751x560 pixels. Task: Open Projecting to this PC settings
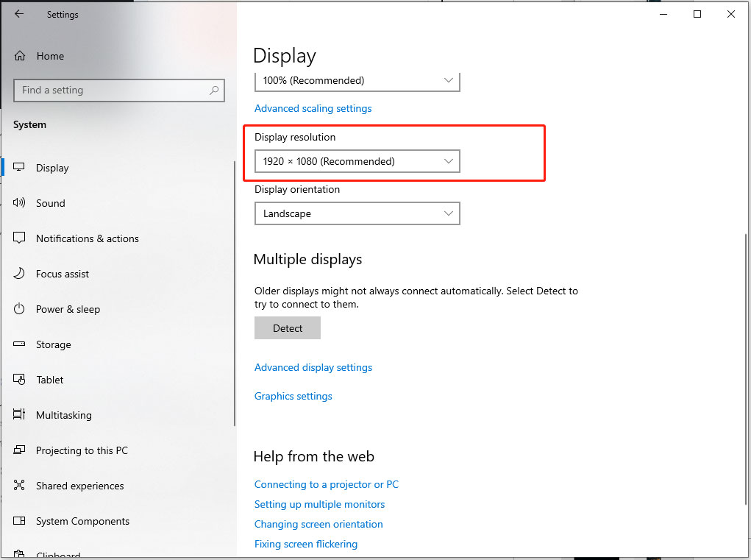click(x=82, y=450)
